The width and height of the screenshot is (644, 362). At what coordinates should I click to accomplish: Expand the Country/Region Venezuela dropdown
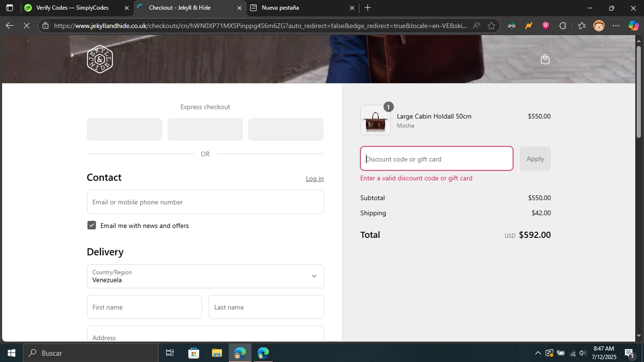[x=205, y=276]
